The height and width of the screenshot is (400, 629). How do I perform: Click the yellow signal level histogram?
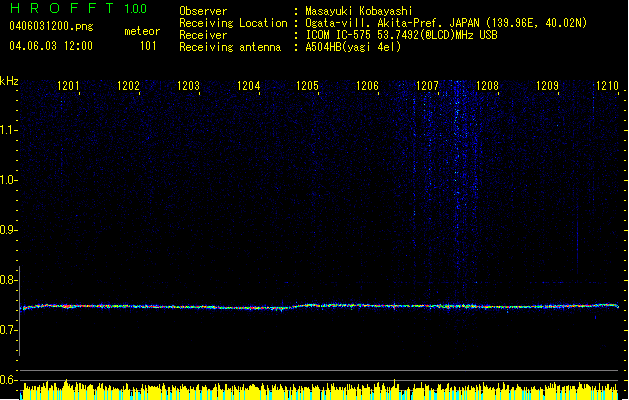pos(319,390)
